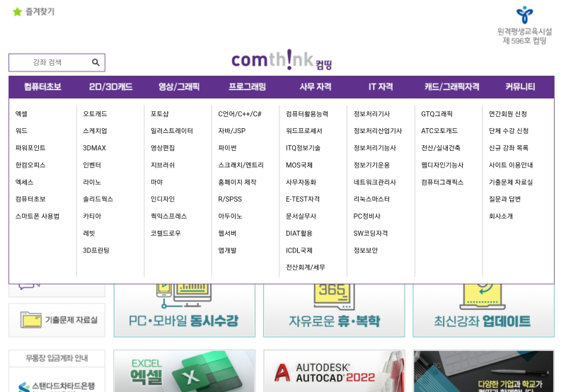The height and width of the screenshot is (392, 566).
Task: Open ATC오토캐드 certification link
Action: (439, 131)
